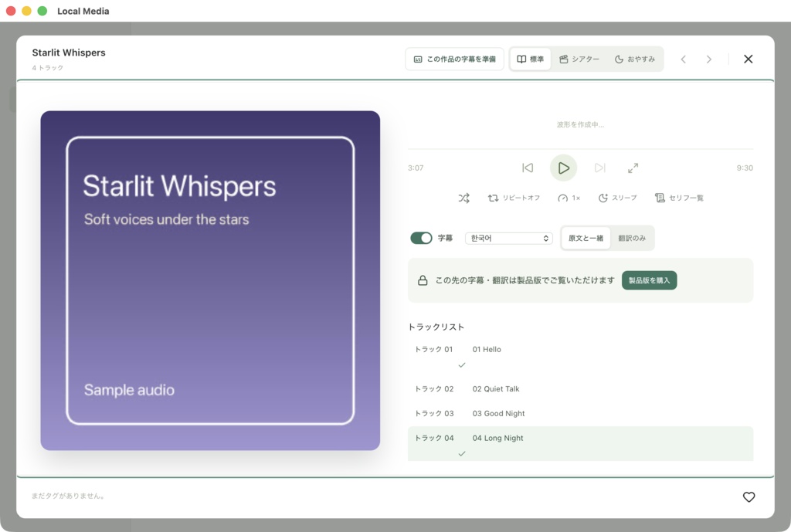The height and width of the screenshot is (532, 791).
Task: Switch to シアター view mode
Action: point(579,59)
